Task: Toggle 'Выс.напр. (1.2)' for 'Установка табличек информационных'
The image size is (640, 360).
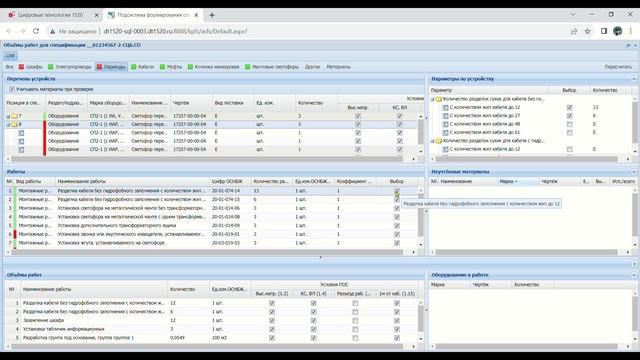Action: pos(272,329)
